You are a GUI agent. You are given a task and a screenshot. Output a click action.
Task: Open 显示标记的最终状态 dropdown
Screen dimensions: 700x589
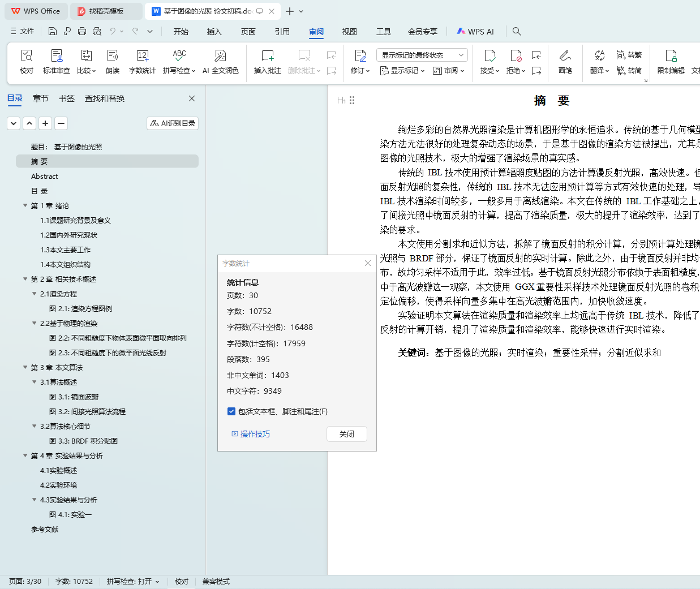[422, 55]
